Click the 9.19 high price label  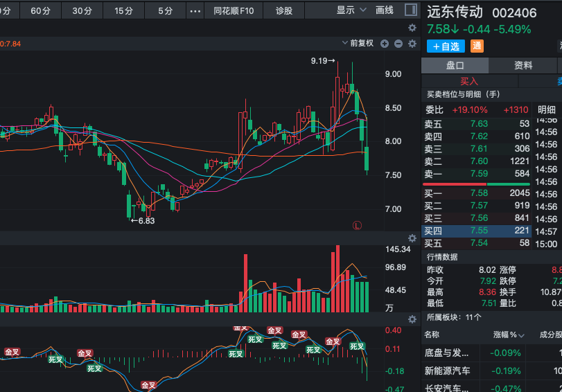[x=323, y=61]
